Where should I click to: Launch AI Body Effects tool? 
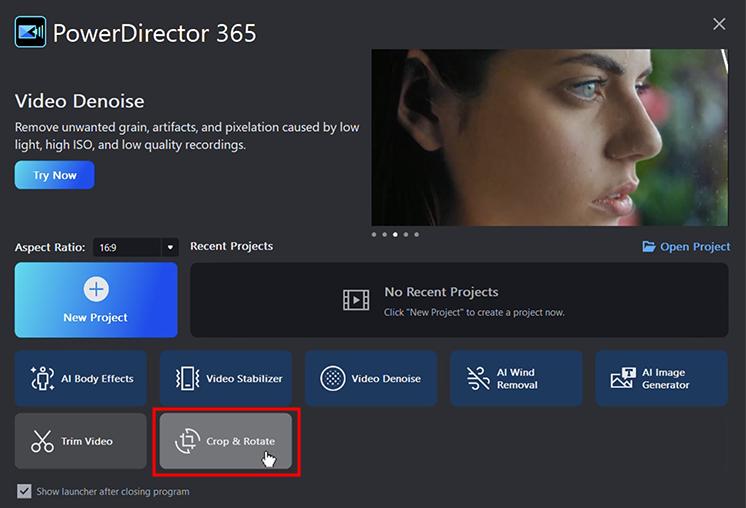[81, 378]
